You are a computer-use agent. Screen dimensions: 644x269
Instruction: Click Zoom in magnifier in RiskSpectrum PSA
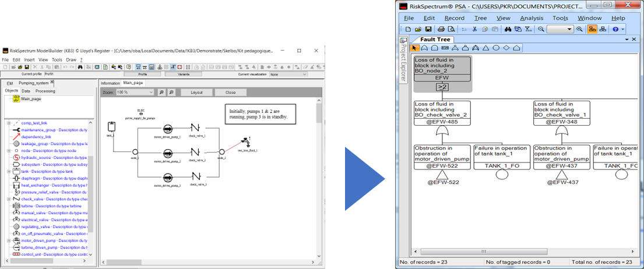click(x=579, y=29)
